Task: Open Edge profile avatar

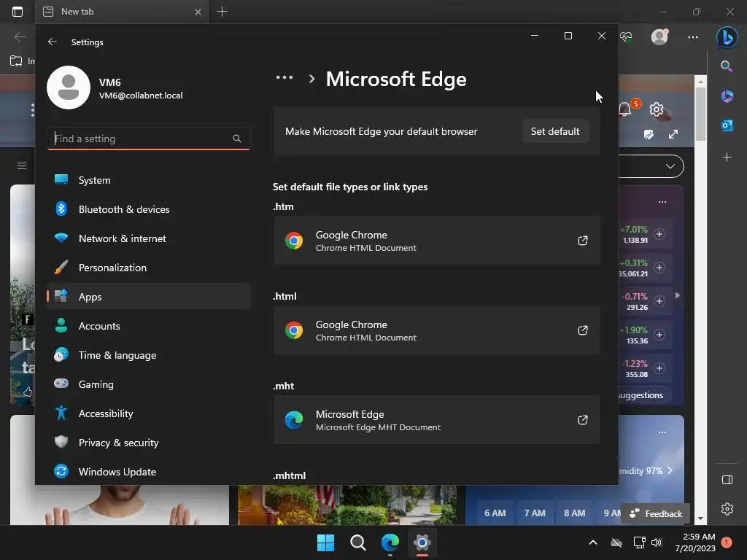Action: coord(659,36)
